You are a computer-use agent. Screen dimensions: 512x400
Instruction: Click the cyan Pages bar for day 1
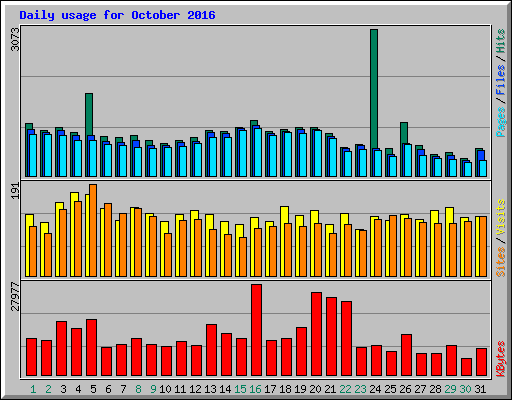coord(33,155)
